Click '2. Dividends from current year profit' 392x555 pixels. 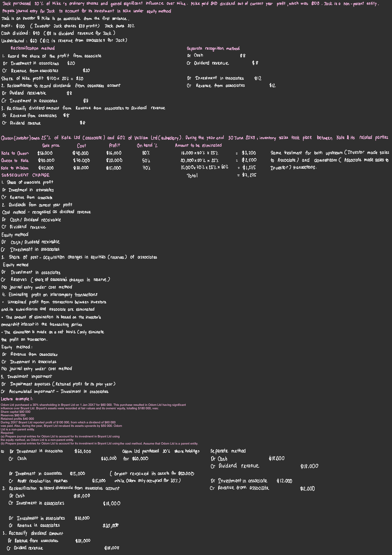pyautogui.click(x=37, y=205)
